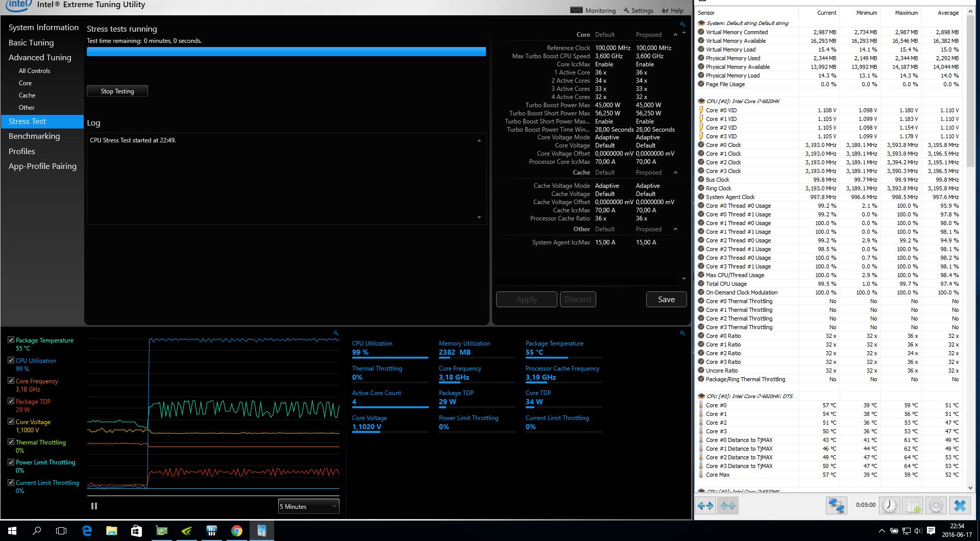Open the Windows Start menu

pos(12,531)
